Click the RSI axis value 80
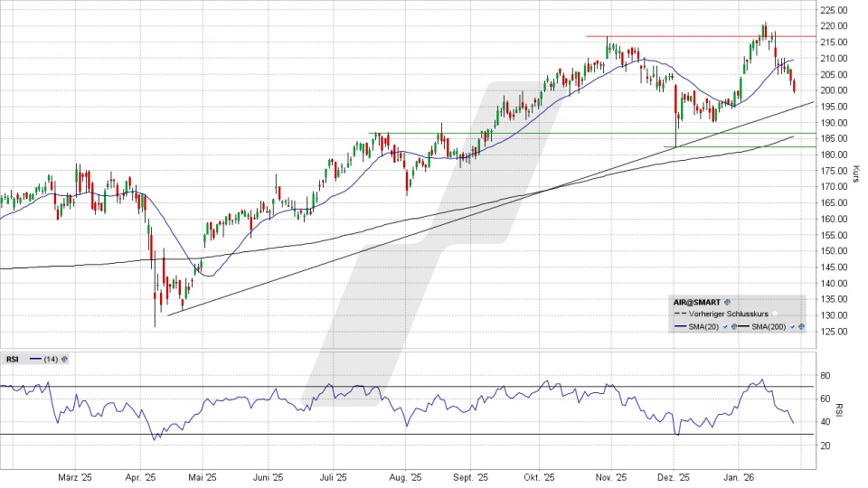The image size is (868, 488). point(825,375)
